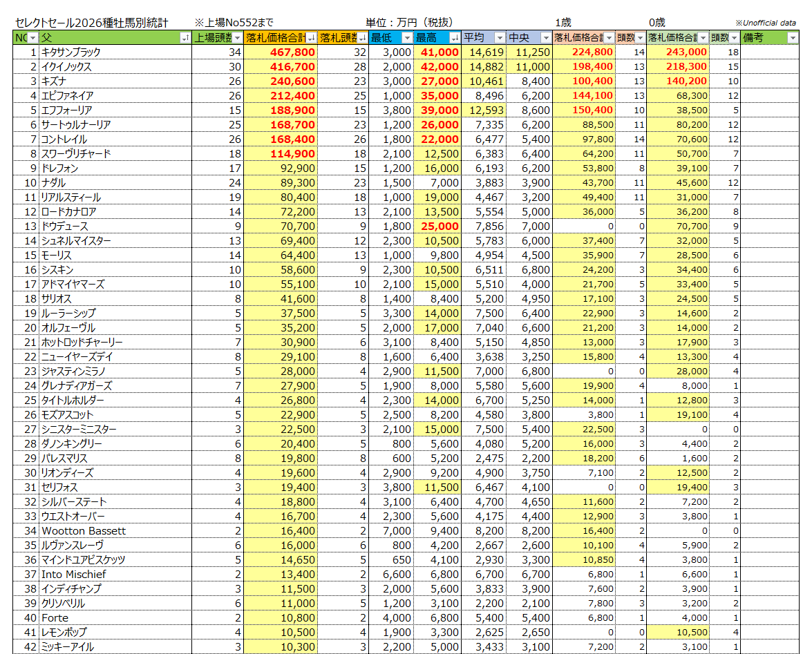The image size is (812, 654).
Task: Click the average value 12,593
Action: [483, 110]
